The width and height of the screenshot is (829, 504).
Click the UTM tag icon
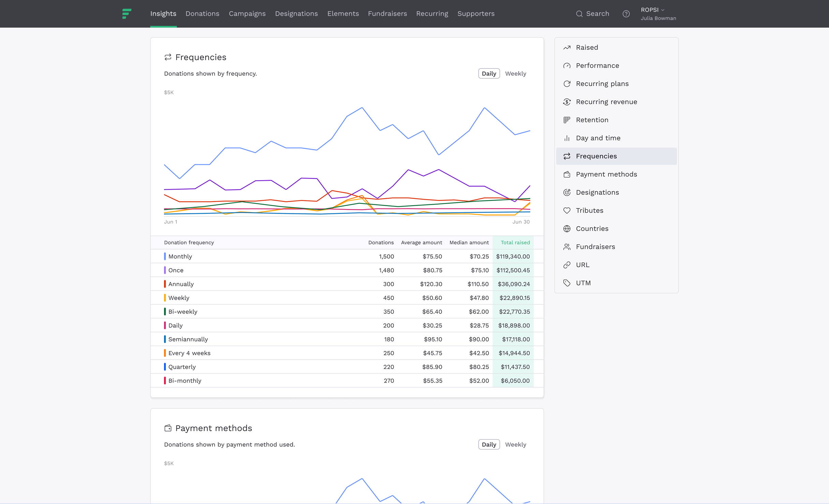567,283
